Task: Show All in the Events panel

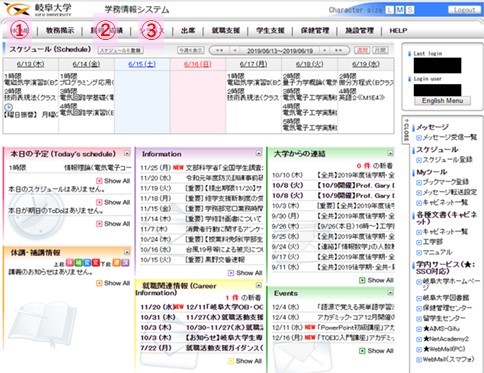Action: coord(376,351)
